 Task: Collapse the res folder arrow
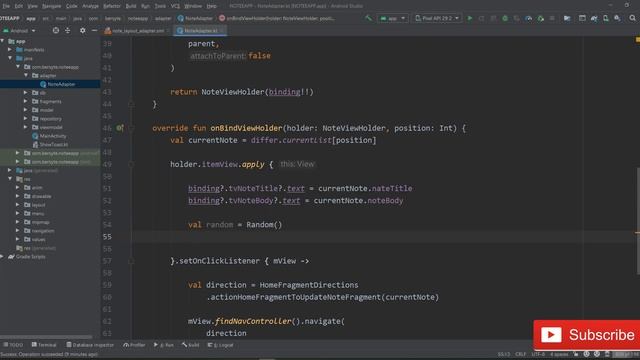pyautogui.click(x=10, y=179)
